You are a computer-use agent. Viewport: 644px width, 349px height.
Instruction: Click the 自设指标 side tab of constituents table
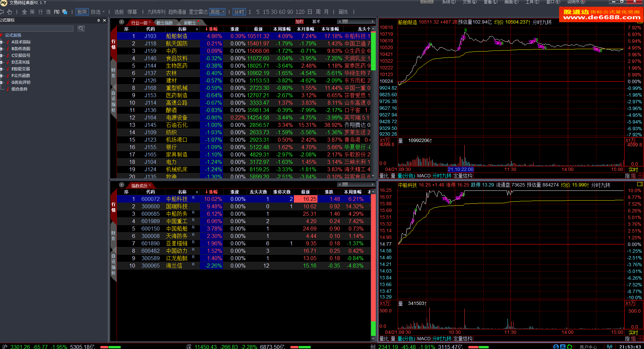click(113, 265)
